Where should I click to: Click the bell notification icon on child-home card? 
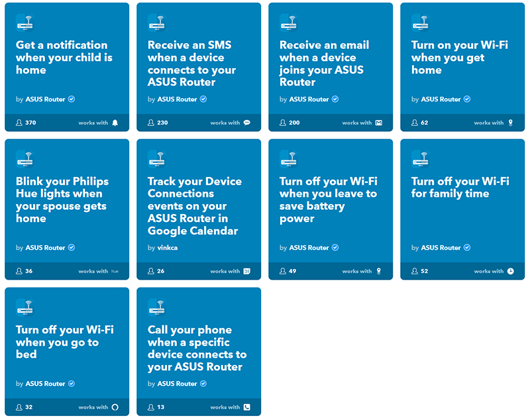click(x=115, y=123)
